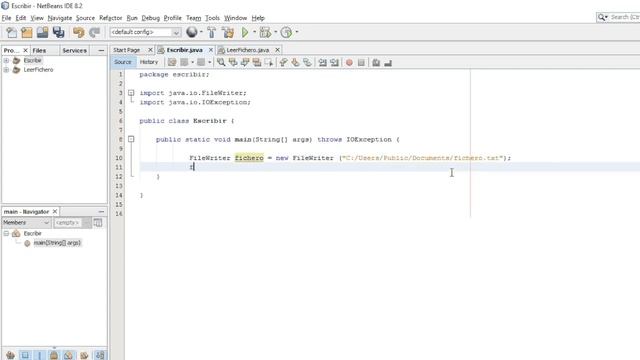Click the Undo arrow icon

[78, 32]
